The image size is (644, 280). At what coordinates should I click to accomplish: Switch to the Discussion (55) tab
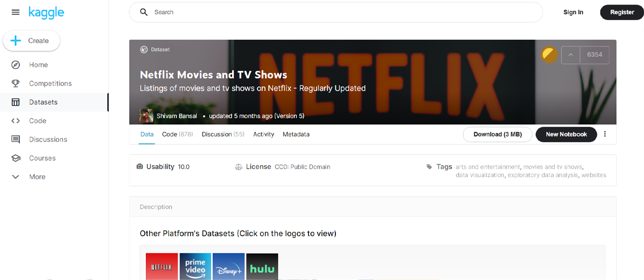click(x=223, y=135)
